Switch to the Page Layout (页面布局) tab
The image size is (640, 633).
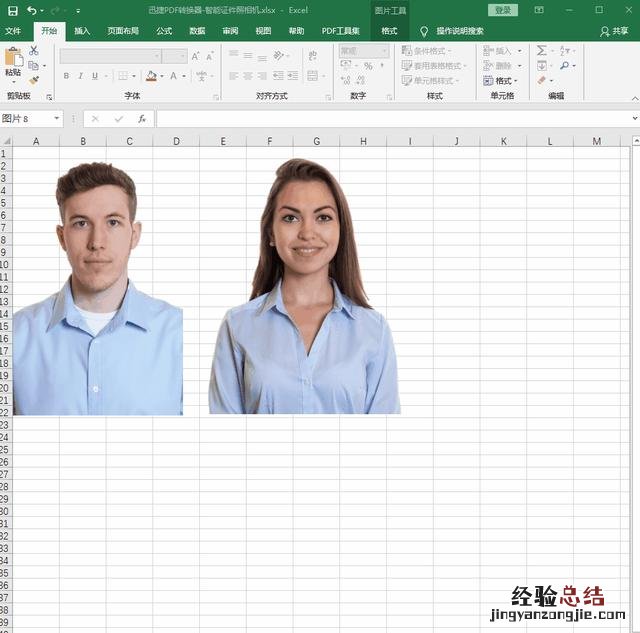(123, 31)
